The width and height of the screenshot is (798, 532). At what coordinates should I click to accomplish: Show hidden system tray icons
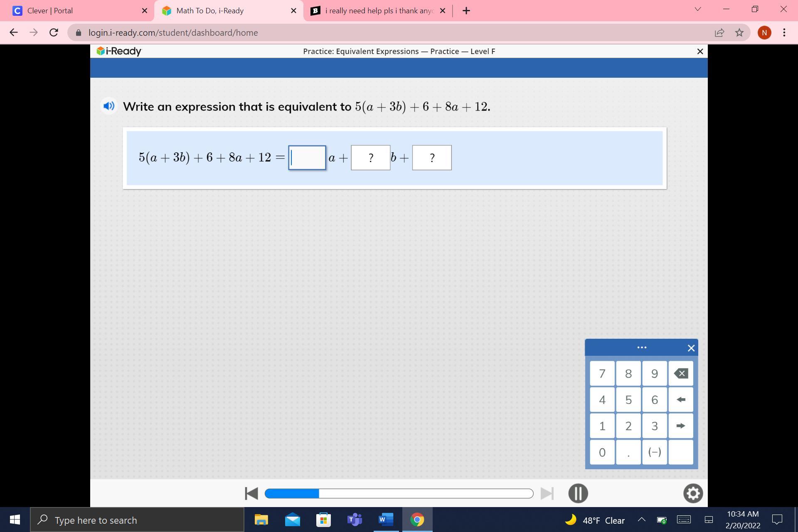tap(641, 520)
